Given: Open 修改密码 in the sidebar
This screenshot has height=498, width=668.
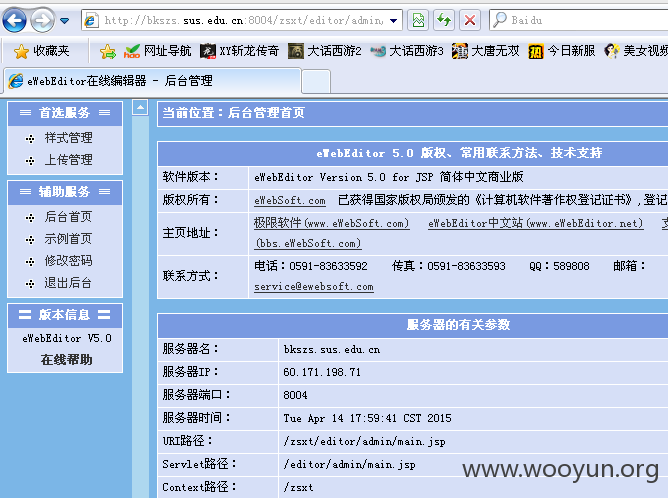Looking at the screenshot, I should [x=68, y=261].
